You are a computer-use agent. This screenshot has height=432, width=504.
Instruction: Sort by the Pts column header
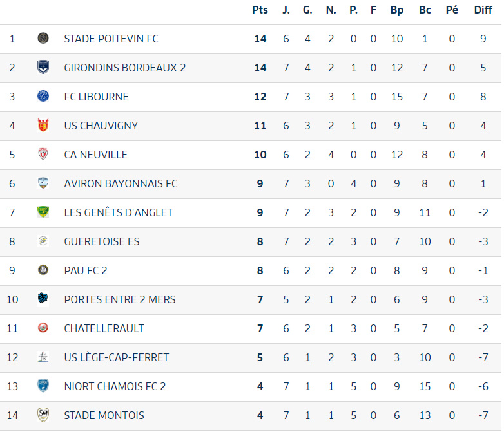pyautogui.click(x=260, y=10)
